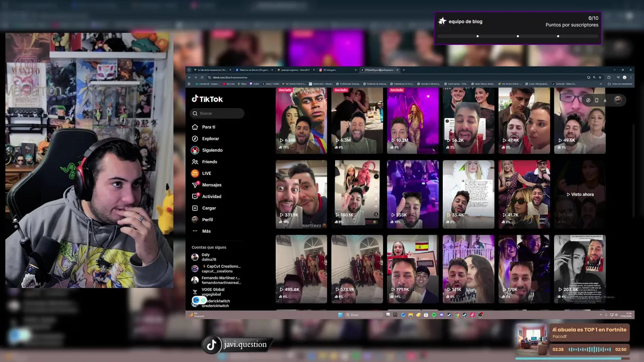Click Cargar to upload a video
Screen dimensions: 644x362
click(x=204, y=208)
